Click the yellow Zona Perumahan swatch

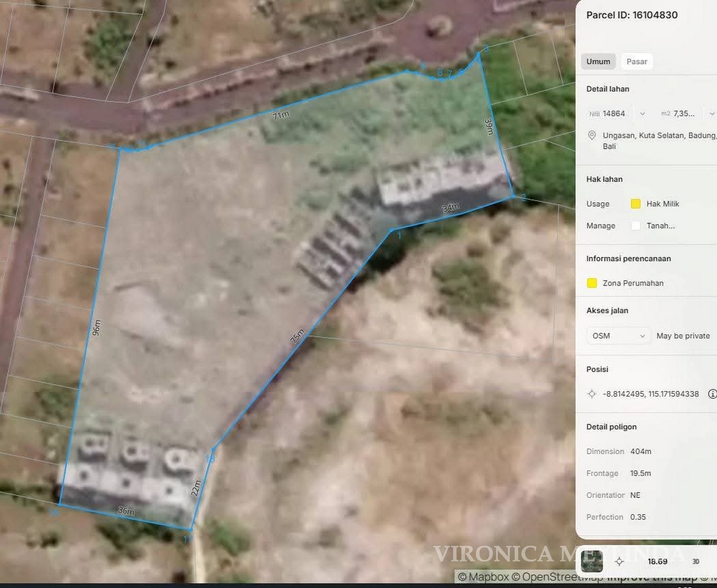(592, 283)
